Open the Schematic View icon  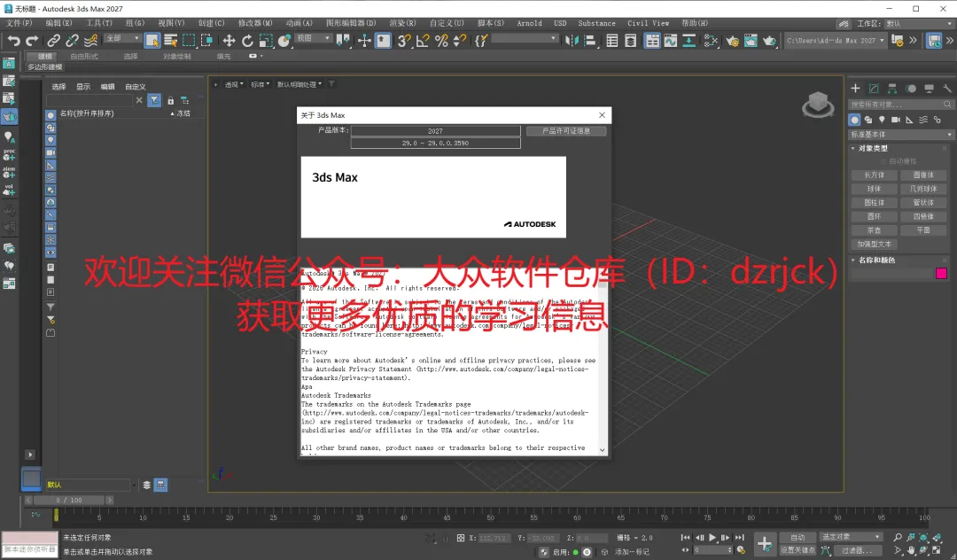pos(689,40)
